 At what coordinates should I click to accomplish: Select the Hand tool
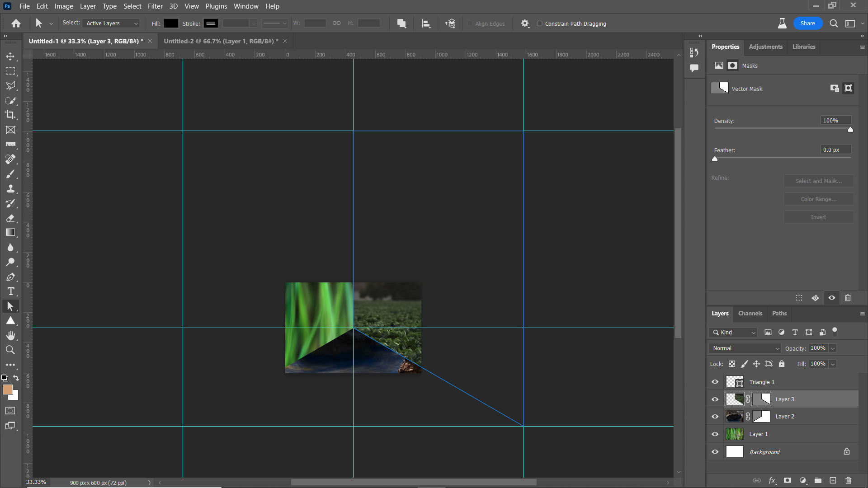[x=10, y=335]
